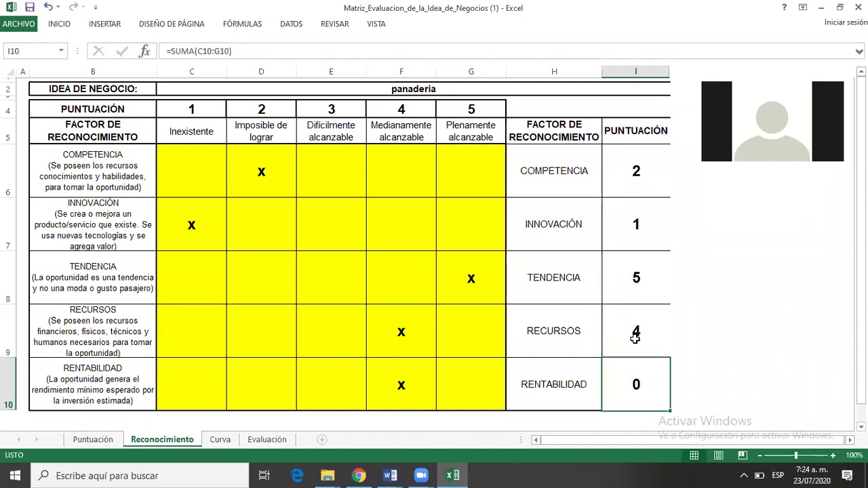The image size is (868, 488).
Task: Undo the last action in title bar
Action: pyautogui.click(x=47, y=7)
